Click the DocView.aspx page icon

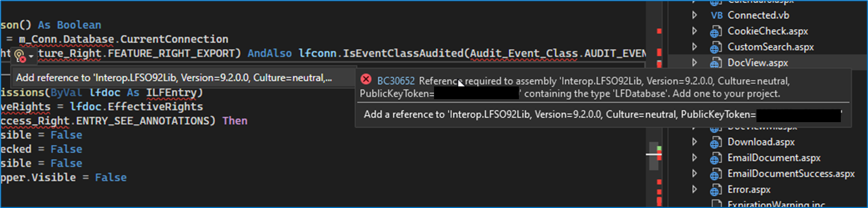(x=716, y=63)
